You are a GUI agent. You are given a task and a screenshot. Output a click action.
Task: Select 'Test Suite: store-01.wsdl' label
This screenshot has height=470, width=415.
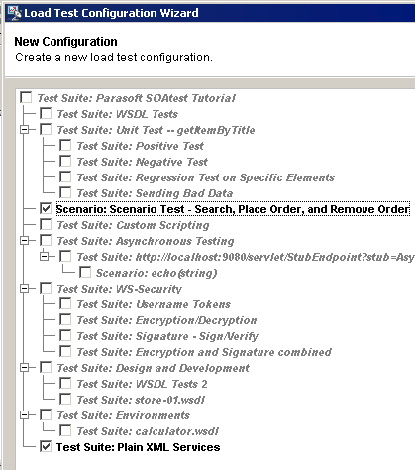pos(140,400)
